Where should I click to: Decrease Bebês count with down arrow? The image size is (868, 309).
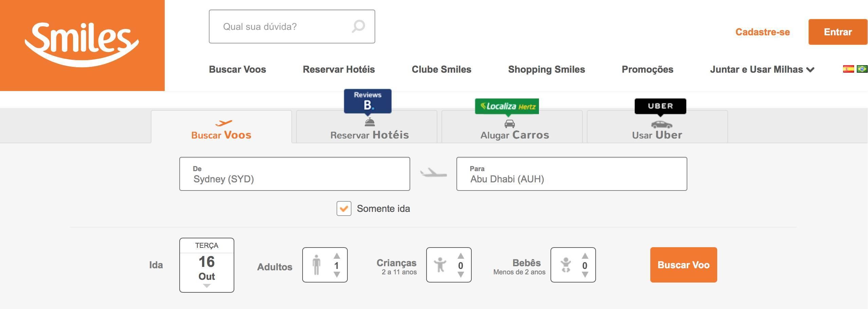(585, 274)
